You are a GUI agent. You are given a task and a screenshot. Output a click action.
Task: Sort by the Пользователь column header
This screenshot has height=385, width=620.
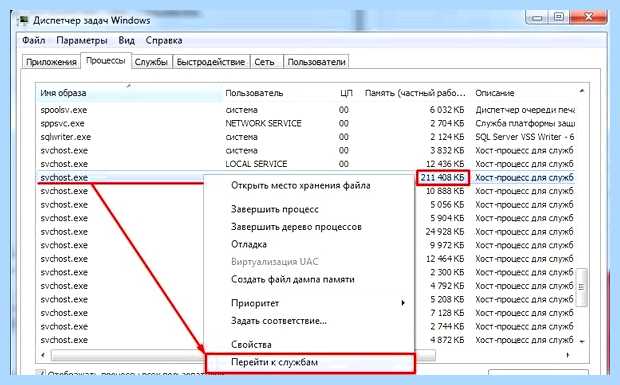(254, 93)
